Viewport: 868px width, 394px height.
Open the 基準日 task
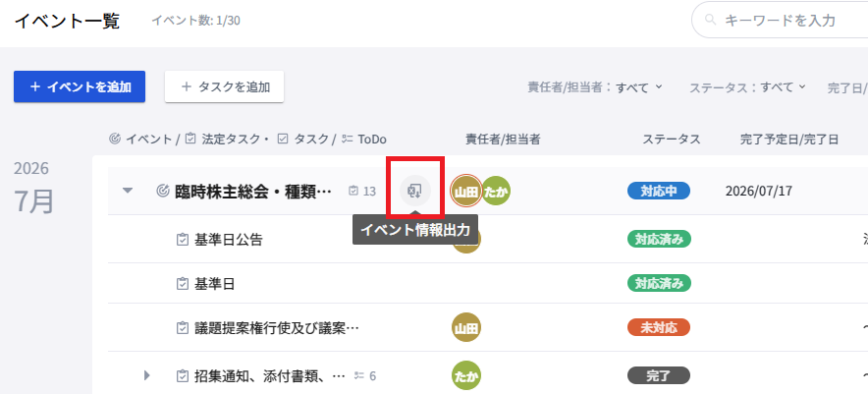(214, 284)
